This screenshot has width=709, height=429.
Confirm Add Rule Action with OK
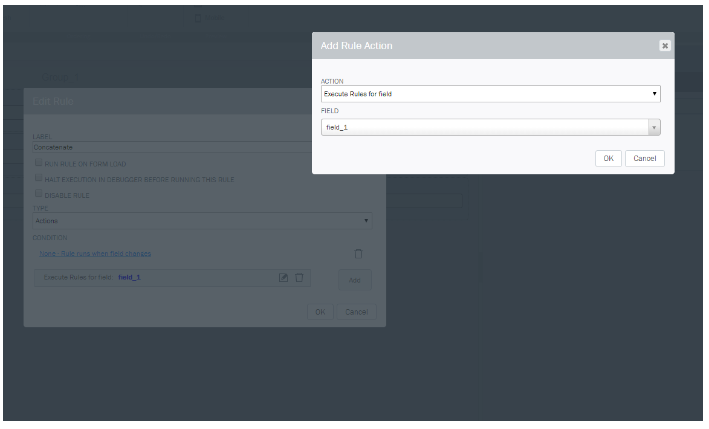(608, 158)
